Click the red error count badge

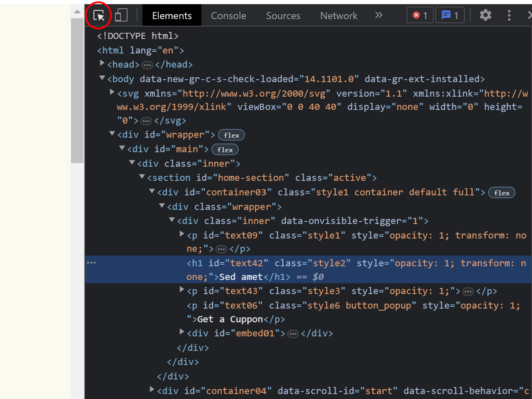(420, 16)
